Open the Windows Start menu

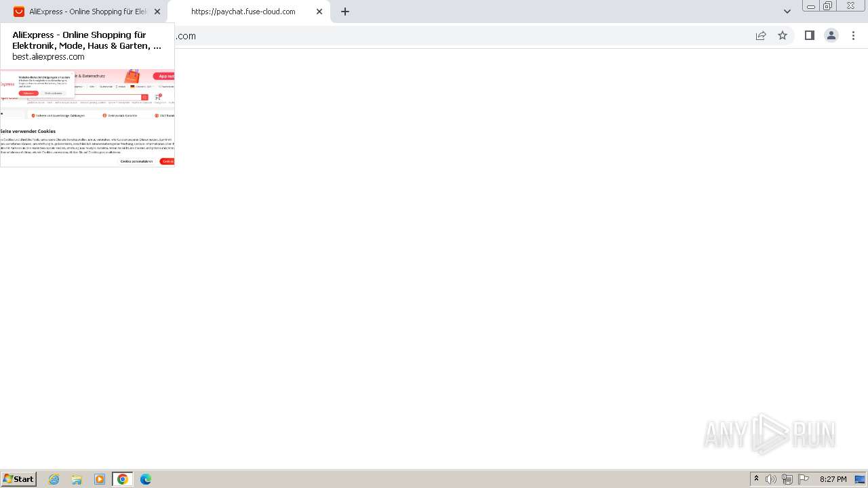19,479
